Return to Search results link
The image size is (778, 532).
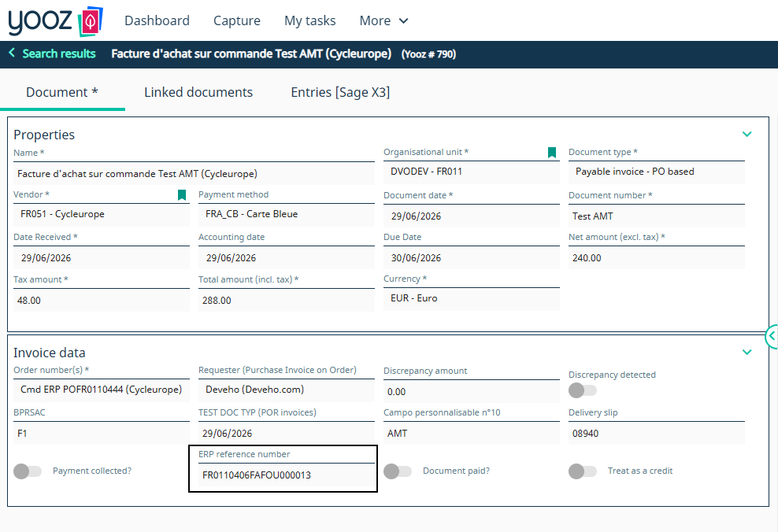(58, 54)
